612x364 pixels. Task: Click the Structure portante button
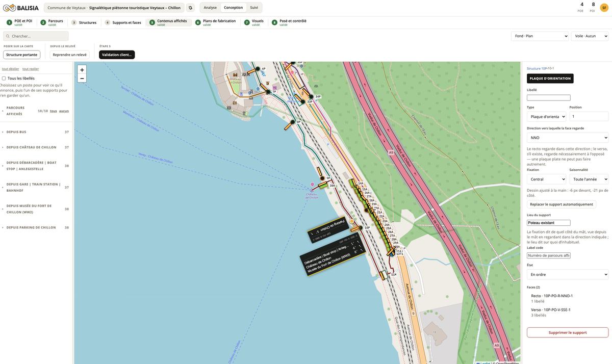click(22, 55)
